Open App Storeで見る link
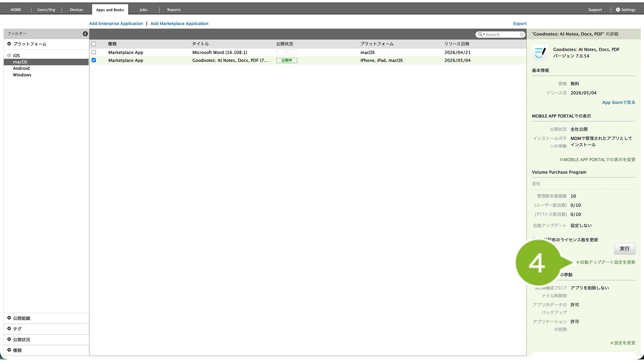 [619, 102]
